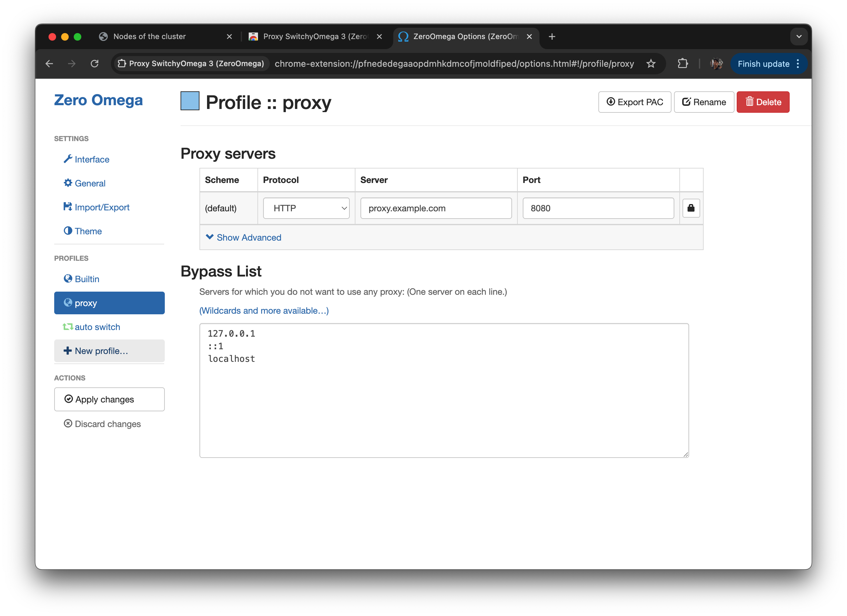Switch to Nodes of the cluster tab

[149, 37]
